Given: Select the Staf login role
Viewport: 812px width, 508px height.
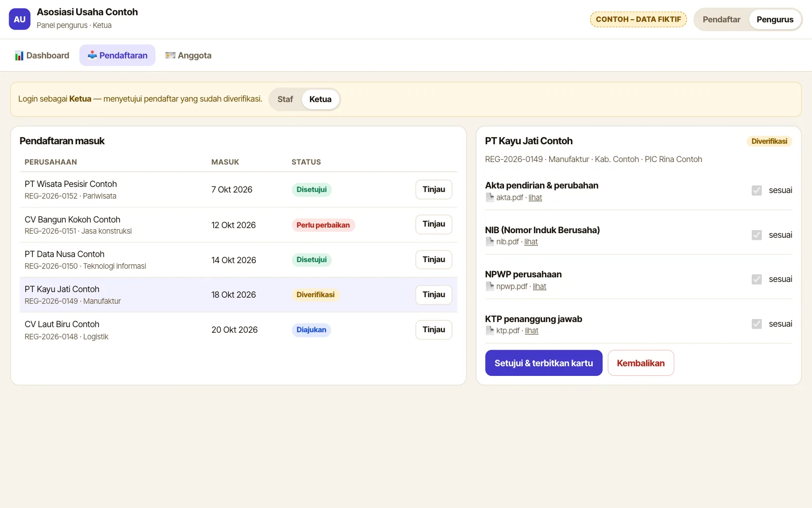Looking at the screenshot, I should tap(285, 99).
